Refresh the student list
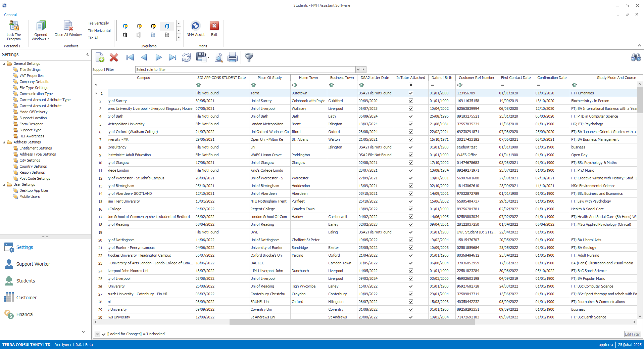 (186, 57)
